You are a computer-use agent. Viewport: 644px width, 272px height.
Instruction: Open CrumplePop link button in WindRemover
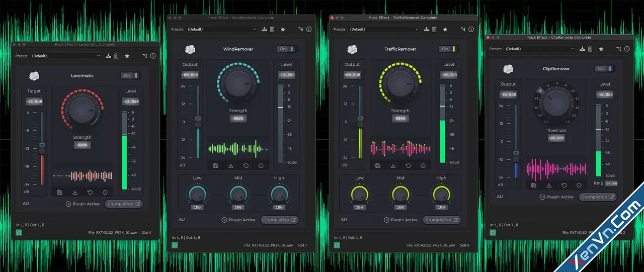point(280,220)
